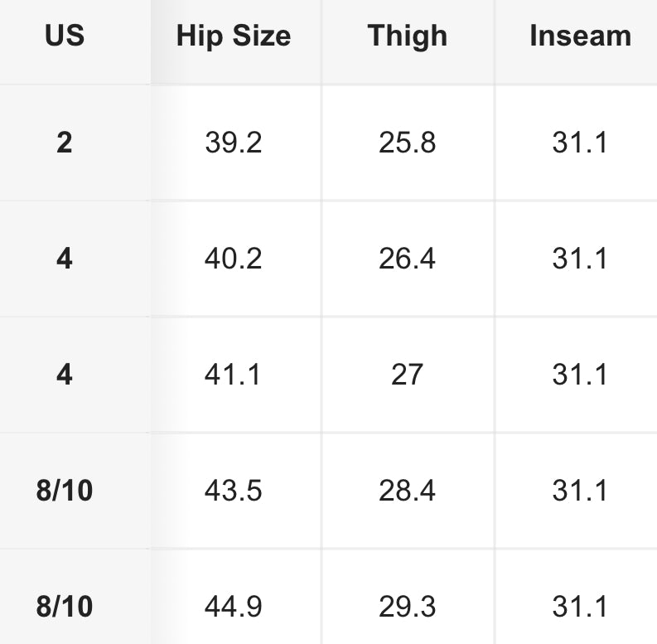
Task: Select US label in 40.2 hip row
Action: [x=65, y=259]
